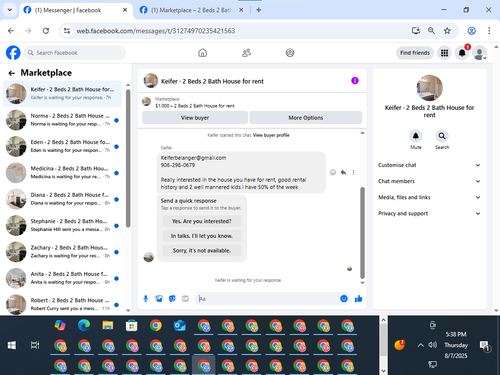The width and height of the screenshot is (500, 375).
Task: Open the Facebook Home icon
Action: (202, 53)
